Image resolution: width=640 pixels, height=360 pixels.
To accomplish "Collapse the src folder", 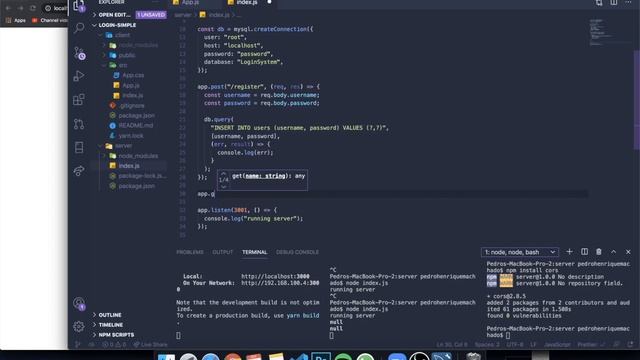I will coord(104,65).
